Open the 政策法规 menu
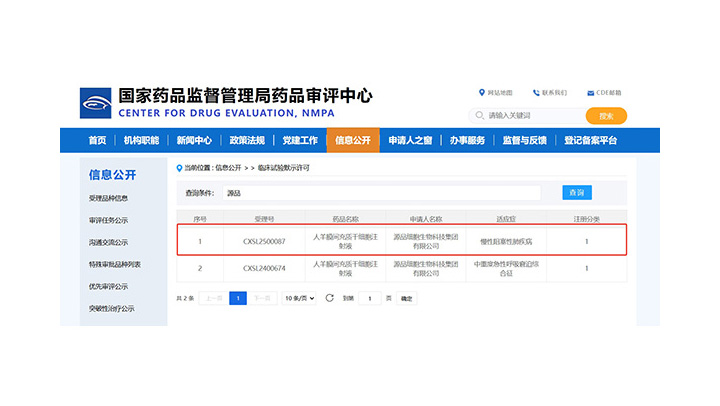 [247, 140]
